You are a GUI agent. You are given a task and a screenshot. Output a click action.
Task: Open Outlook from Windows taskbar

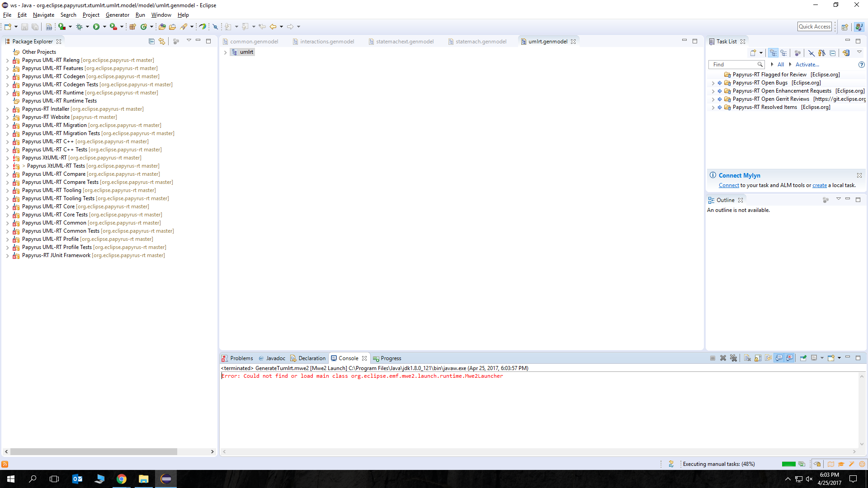(77, 479)
